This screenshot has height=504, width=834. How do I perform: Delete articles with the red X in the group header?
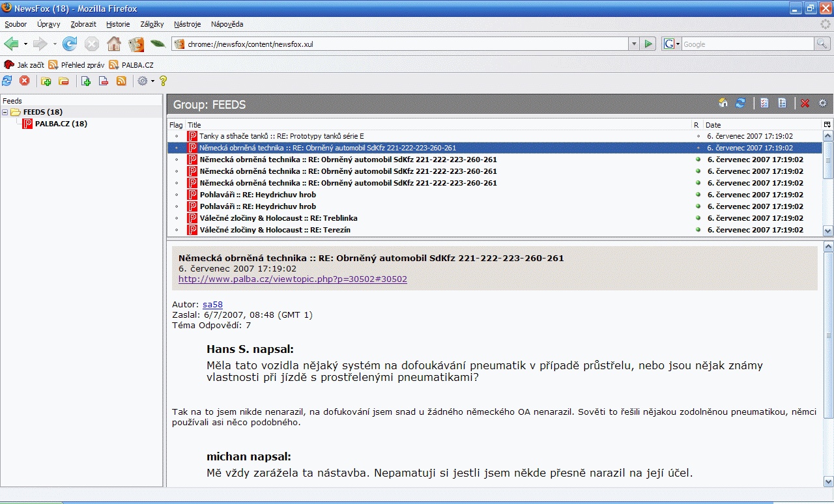[805, 103]
